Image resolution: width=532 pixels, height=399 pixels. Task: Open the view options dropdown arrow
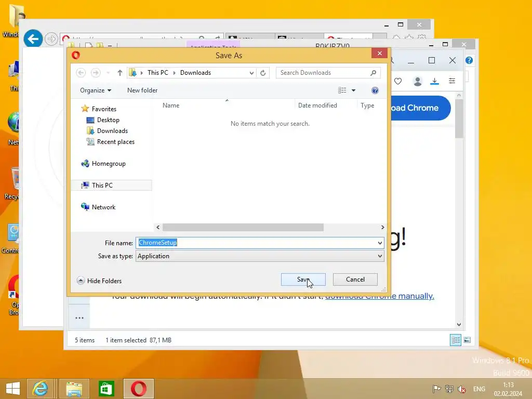point(353,90)
